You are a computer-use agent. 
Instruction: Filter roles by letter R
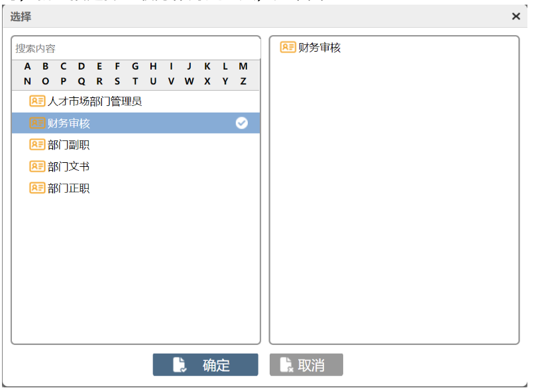99,81
